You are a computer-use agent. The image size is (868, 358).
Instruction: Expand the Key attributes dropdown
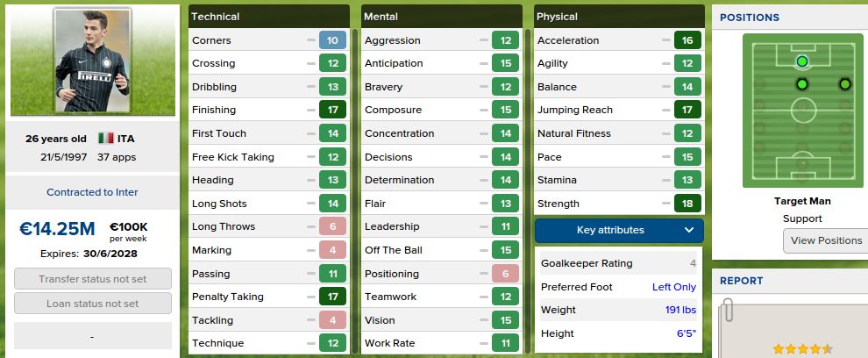pos(619,231)
